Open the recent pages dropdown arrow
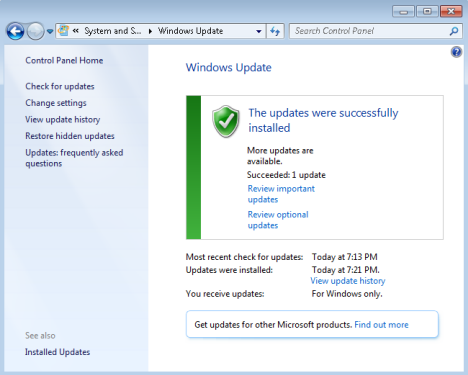Image resolution: width=468 pixels, height=375 pixels. 50,31
